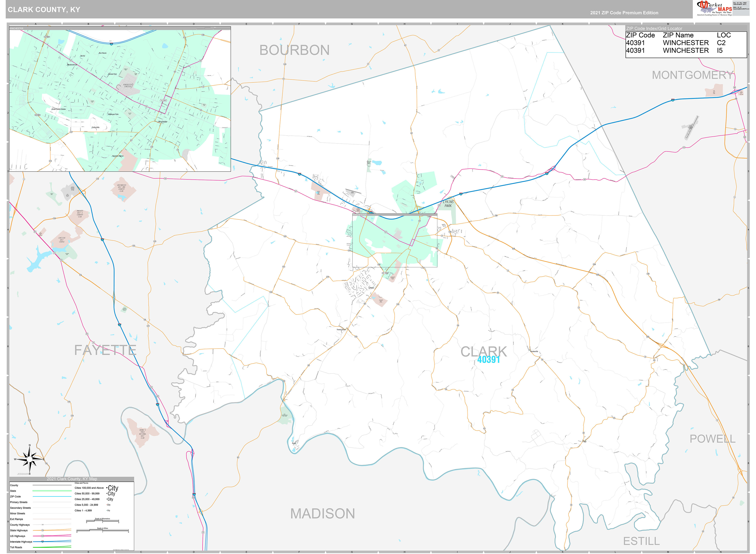Click the LOC column header
756x554 pixels.
tap(723, 35)
